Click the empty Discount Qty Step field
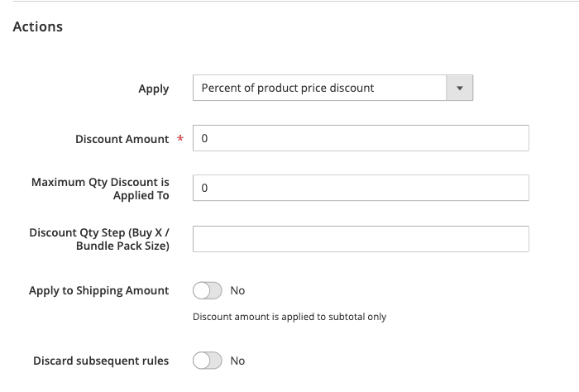This screenshot has width=579, height=392. [361, 239]
